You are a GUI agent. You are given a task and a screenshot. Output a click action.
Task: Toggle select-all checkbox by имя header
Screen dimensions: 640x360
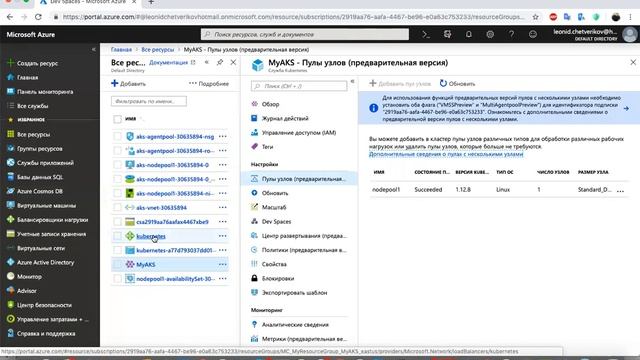click(118, 119)
